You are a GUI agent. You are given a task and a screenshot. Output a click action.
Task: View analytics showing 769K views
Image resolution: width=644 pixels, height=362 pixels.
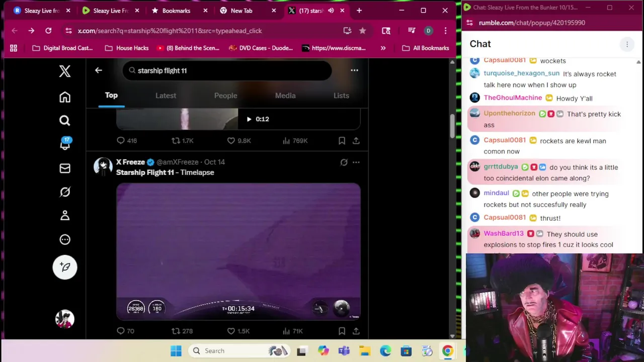(x=295, y=141)
